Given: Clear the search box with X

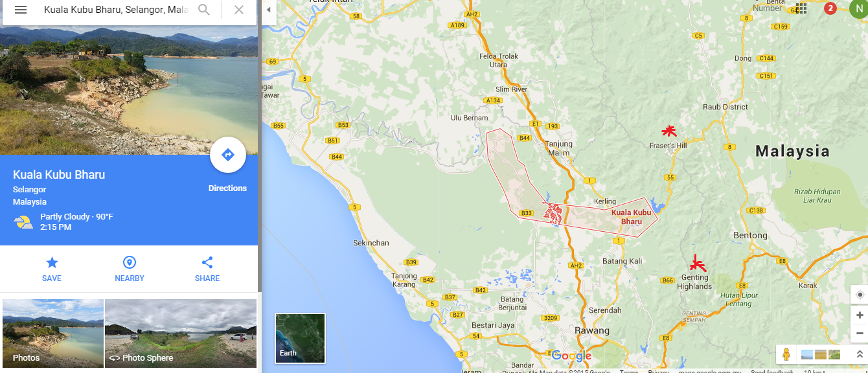Looking at the screenshot, I should [x=239, y=10].
